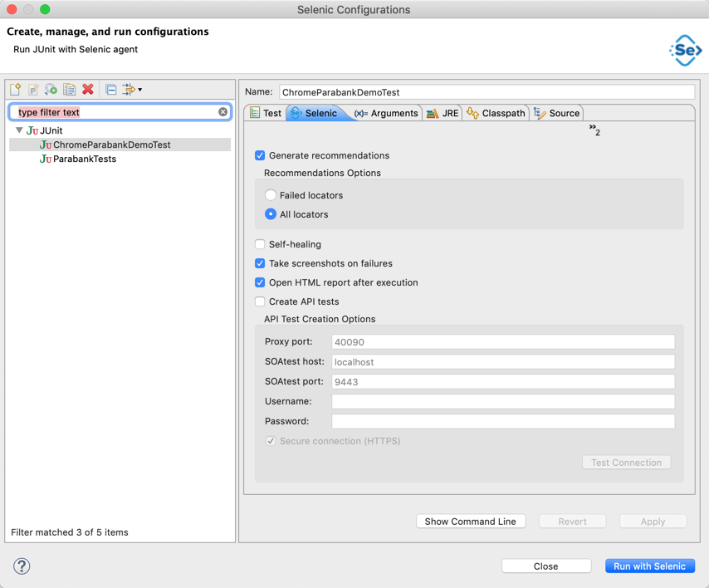Image resolution: width=709 pixels, height=588 pixels.
Task: Toggle Open HTML report after execution
Action: click(x=260, y=282)
